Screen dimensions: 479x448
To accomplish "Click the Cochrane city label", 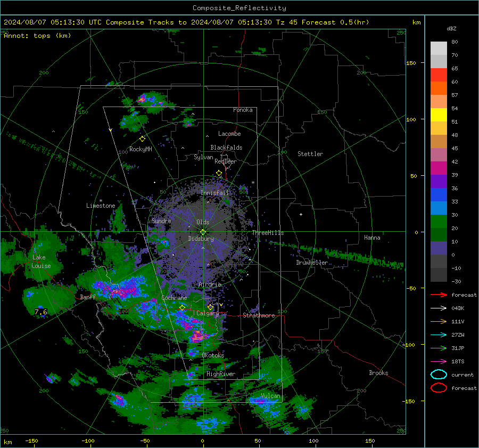I will point(174,298).
